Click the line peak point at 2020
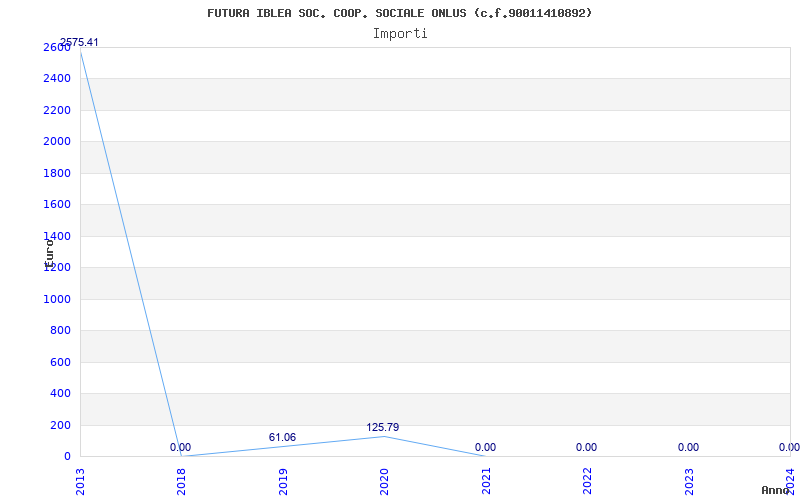800x500 pixels. pos(384,436)
